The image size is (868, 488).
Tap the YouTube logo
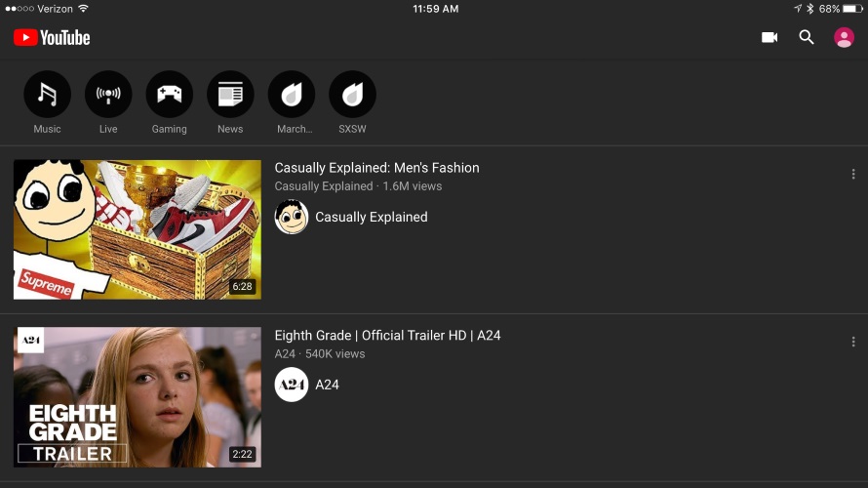pos(52,38)
